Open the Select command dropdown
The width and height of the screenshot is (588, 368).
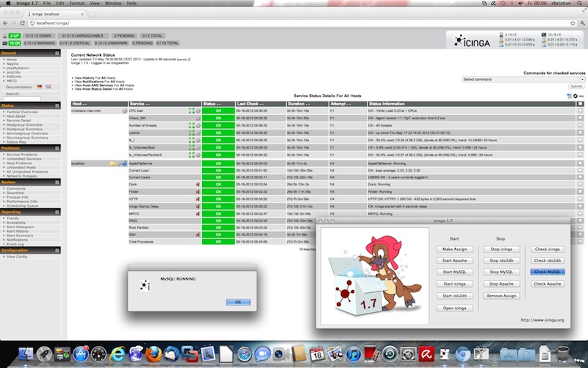[x=523, y=79]
